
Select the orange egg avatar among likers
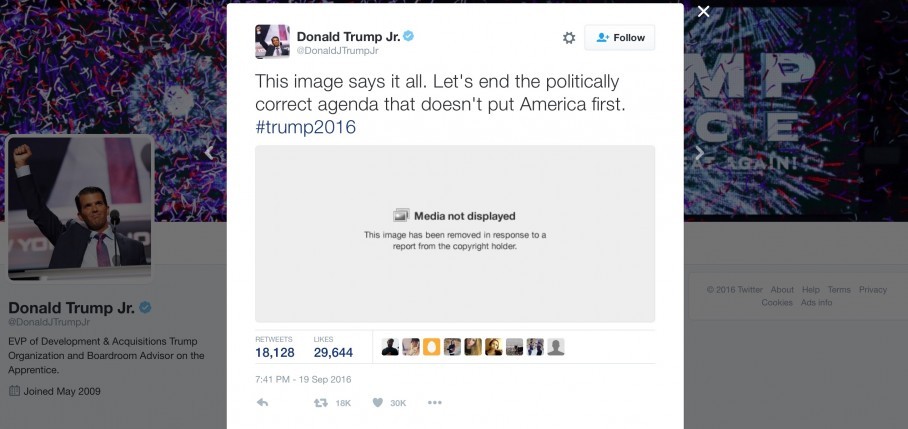431,347
